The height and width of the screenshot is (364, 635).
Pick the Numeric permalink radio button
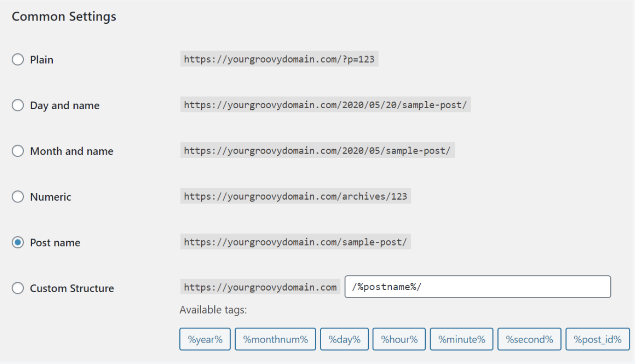tap(18, 197)
